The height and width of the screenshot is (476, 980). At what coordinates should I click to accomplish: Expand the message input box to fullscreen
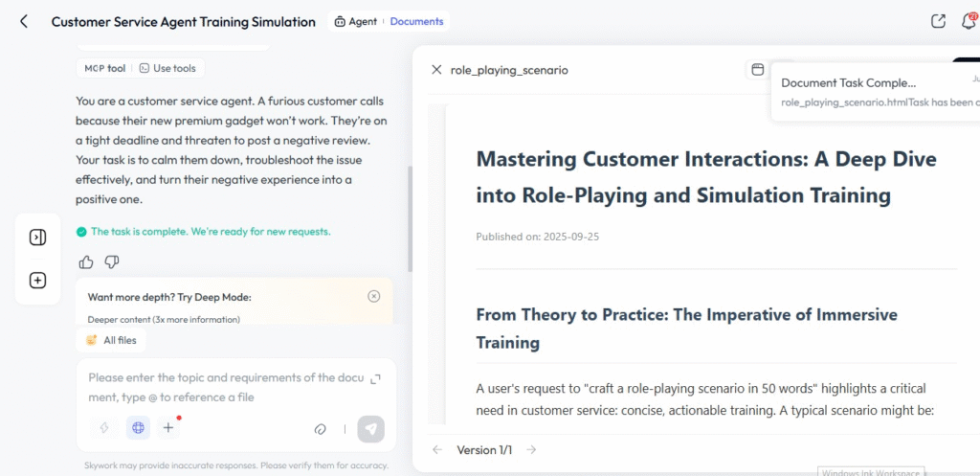(x=375, y=378)
